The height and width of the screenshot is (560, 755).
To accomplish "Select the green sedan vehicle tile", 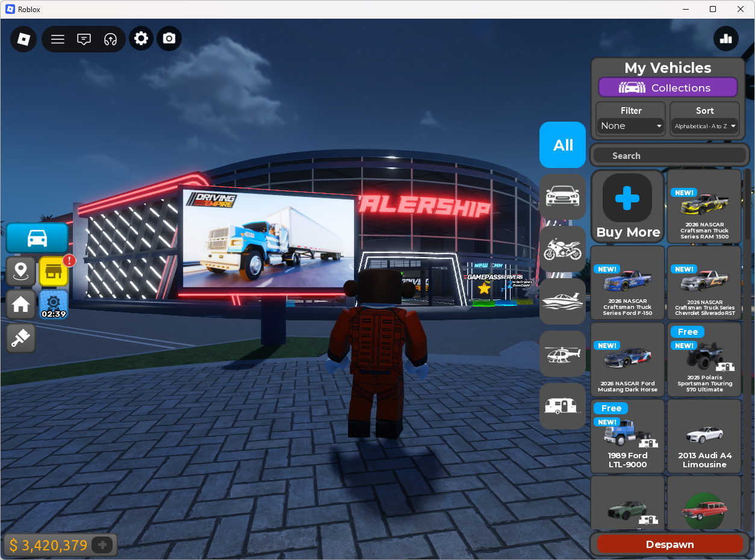I will tap(628, 503).
